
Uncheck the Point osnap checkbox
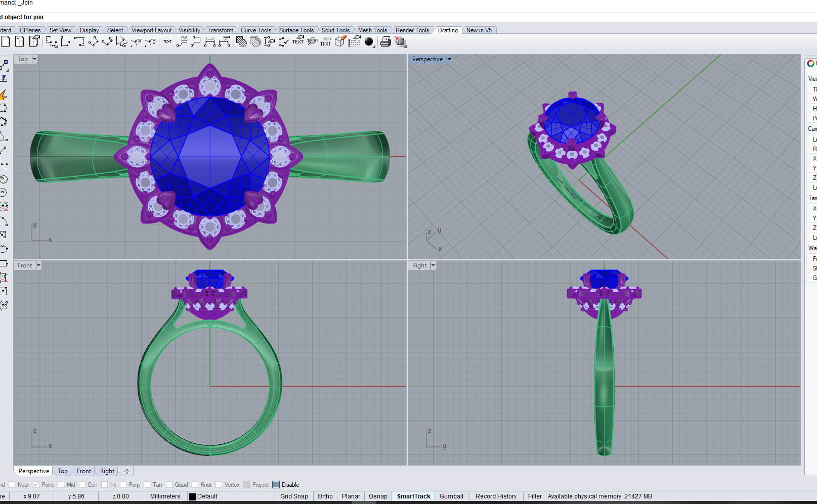[x=36, y=485]
